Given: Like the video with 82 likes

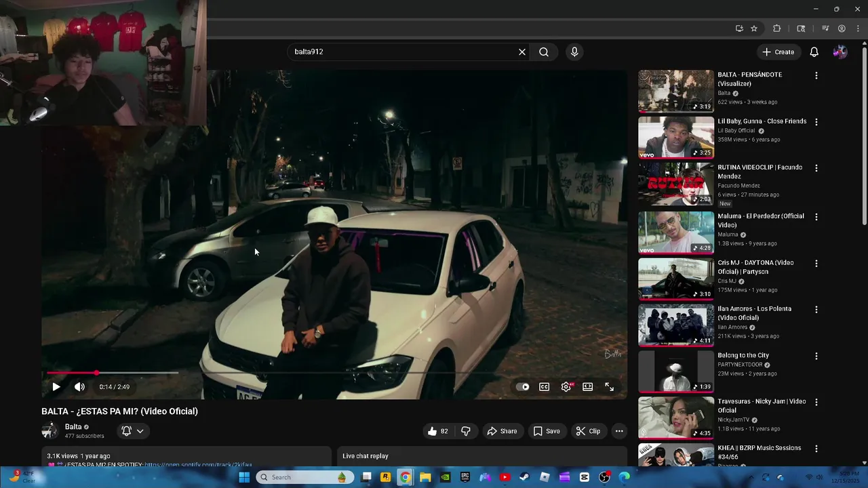Looking at the screenshot, I should tap(438, 431).
